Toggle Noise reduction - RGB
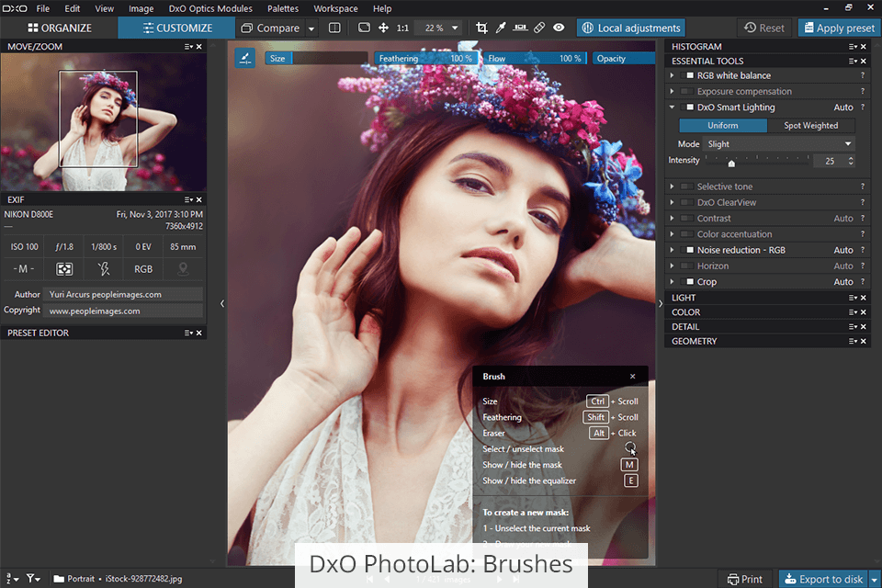882x588 pixels. pyautogui.click(x=687, y=250)
